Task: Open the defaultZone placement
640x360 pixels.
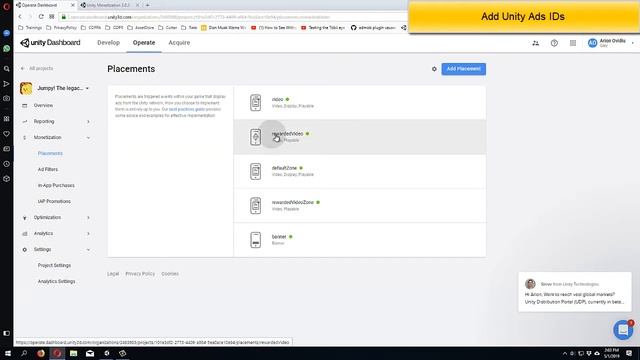Action: pos(360,171)
